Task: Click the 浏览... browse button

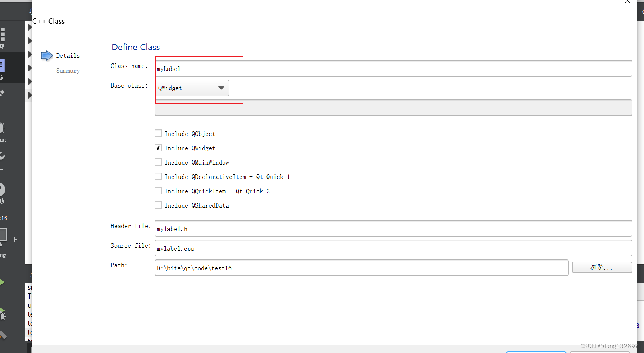Action: pos(602,267)
